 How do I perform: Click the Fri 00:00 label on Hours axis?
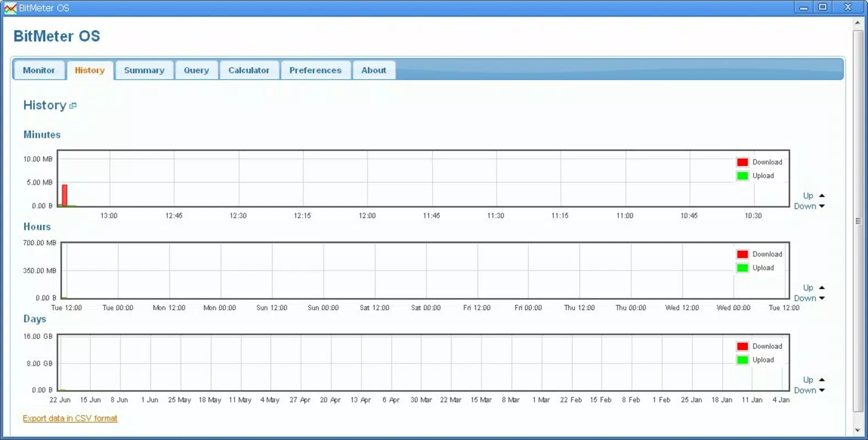(x=528, y=308)
